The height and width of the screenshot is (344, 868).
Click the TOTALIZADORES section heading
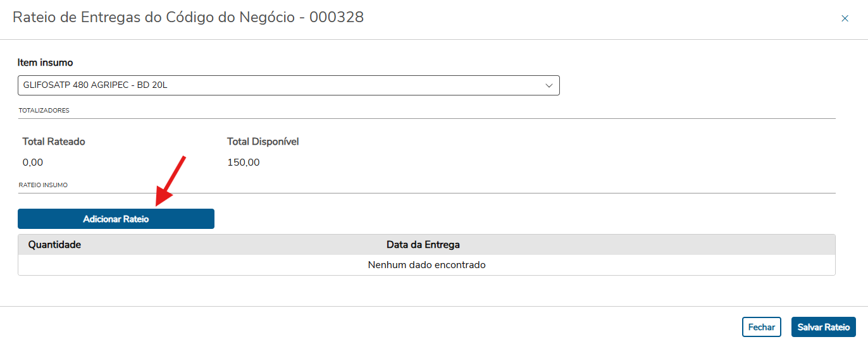[x=44, y=110]
